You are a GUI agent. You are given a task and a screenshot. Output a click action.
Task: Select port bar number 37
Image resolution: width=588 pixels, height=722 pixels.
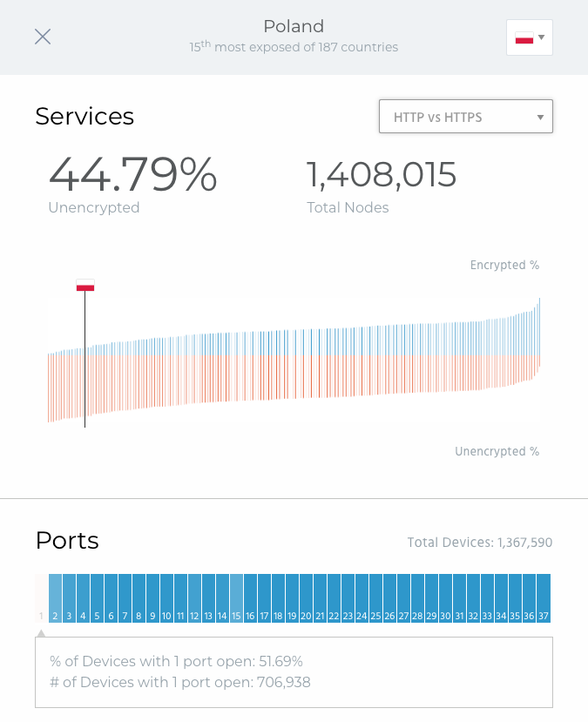(544, 598)
